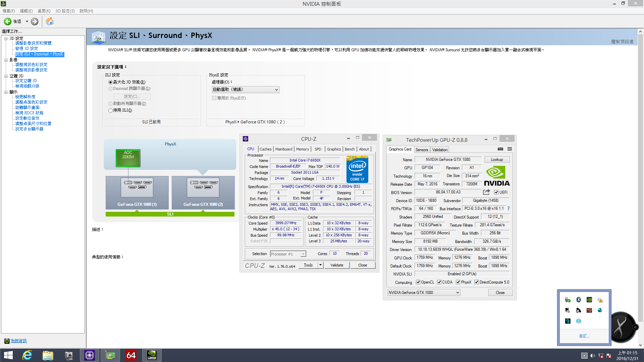Collapse the 影像 tree node
This screenshot has height=362, width=644.
tap(6, 60)
